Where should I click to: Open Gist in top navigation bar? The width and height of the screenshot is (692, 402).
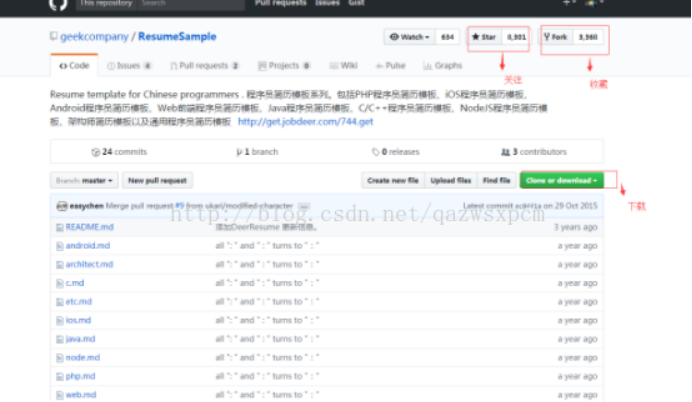[356, 3]
